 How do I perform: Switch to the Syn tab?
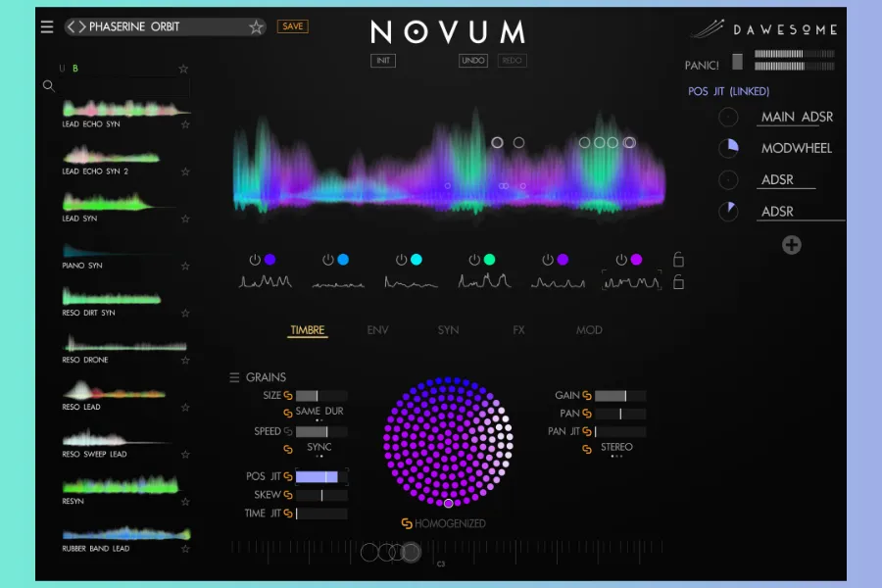448,330
